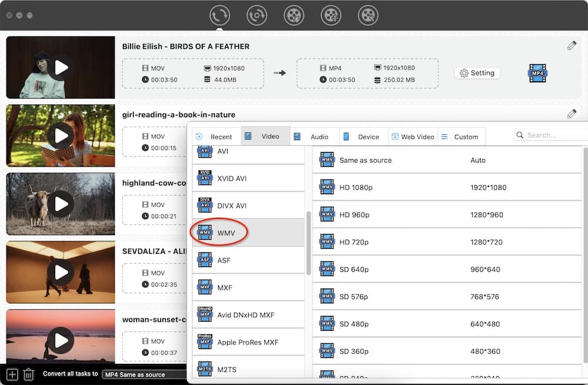Open the Convert tab icon in top toolbar
The width and height of the screenshot is (588, 385).
coord(219,15)
